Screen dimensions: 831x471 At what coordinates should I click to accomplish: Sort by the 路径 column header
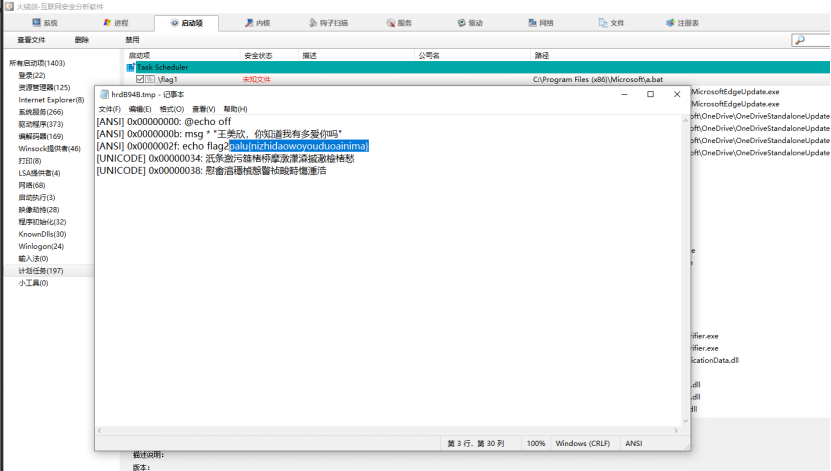coord(680,55)
